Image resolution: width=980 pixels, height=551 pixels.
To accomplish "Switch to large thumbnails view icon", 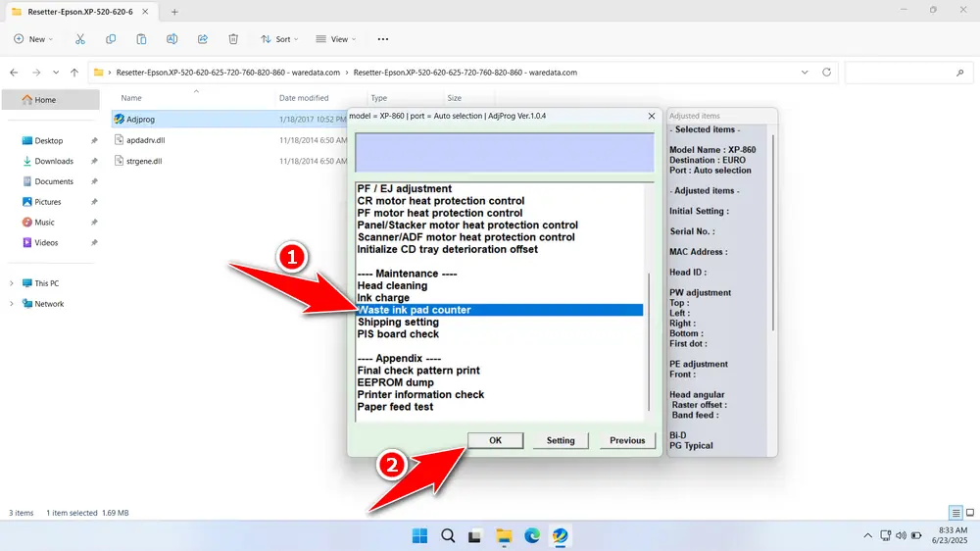I will 970,513.
